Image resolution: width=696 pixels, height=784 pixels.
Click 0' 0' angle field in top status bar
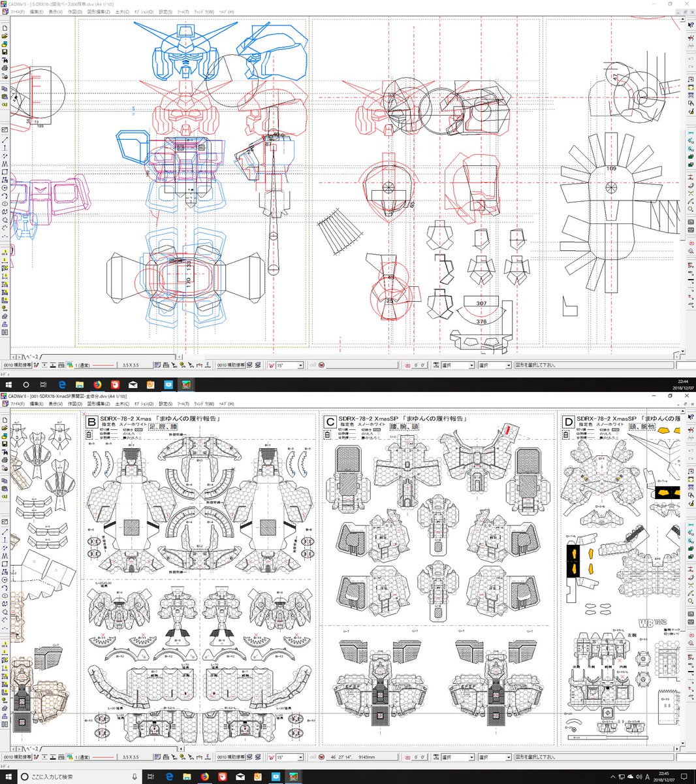tap(421, 365)
